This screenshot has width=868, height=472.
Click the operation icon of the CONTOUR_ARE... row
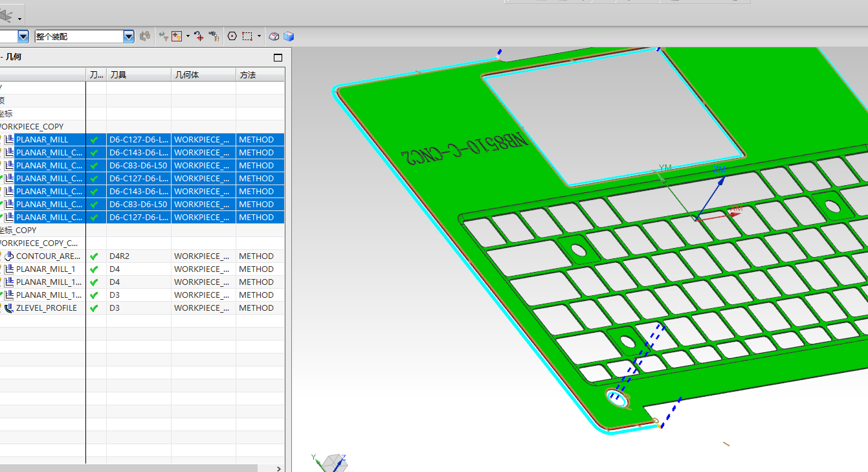[9, 256]
